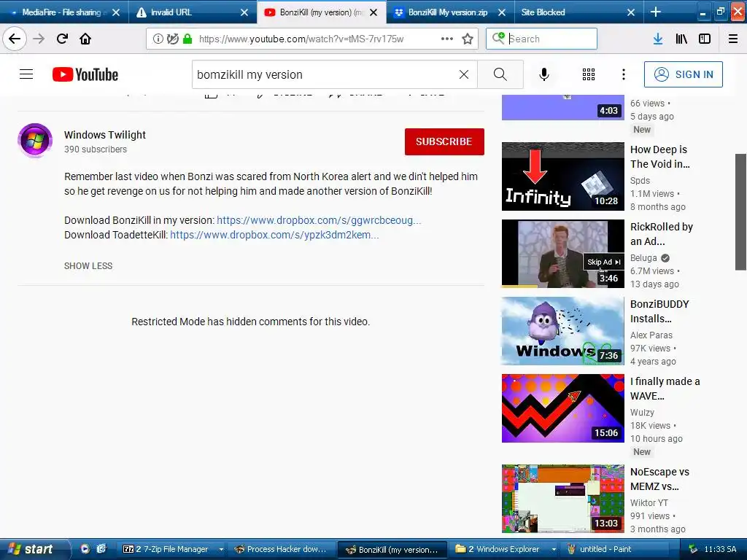The width and height of the screenshot is (747, 560).
Task: Bookmark this page with the star icon
Action: tap(468, 39)
